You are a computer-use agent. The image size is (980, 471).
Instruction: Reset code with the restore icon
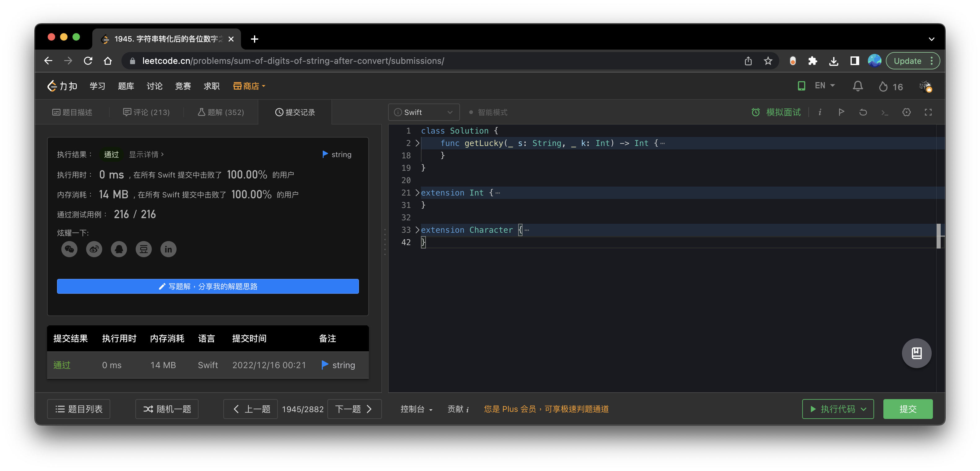863,112
